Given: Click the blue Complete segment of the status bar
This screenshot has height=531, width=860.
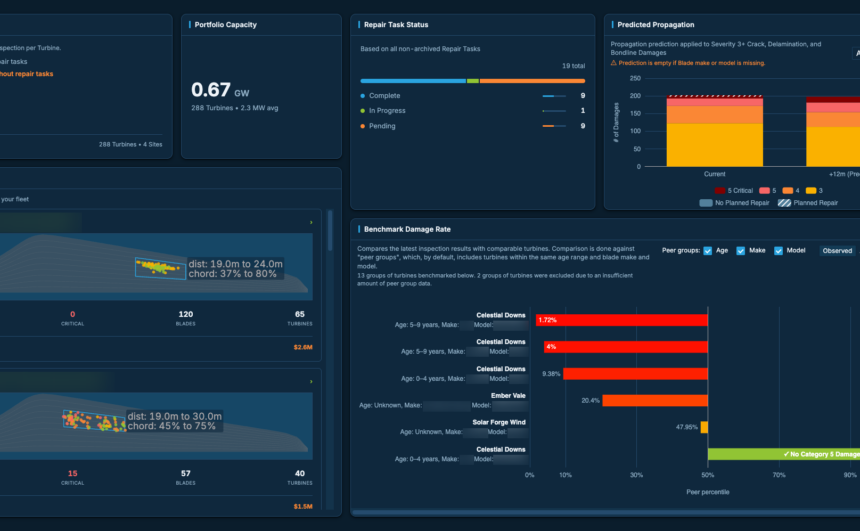Looking at the screenshot, I should tap(413, 81).
